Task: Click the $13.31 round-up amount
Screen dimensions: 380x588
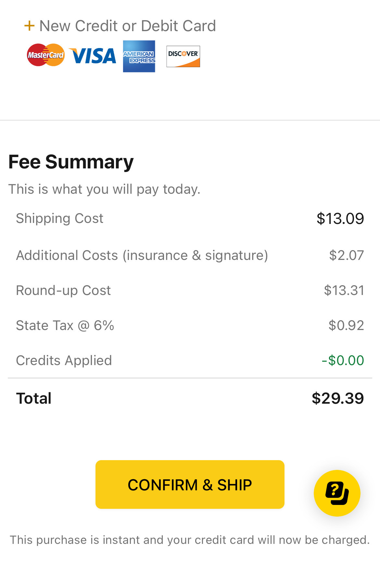Action: (344, 290)
